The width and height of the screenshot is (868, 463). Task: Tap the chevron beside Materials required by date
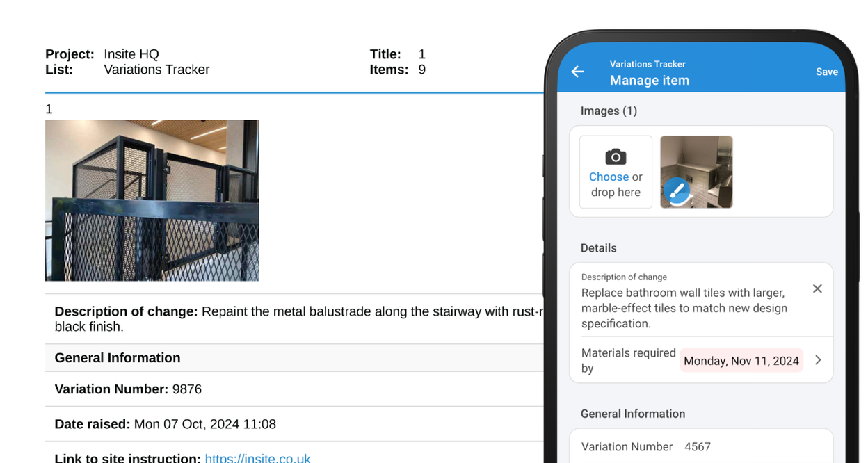coord(818,360)
